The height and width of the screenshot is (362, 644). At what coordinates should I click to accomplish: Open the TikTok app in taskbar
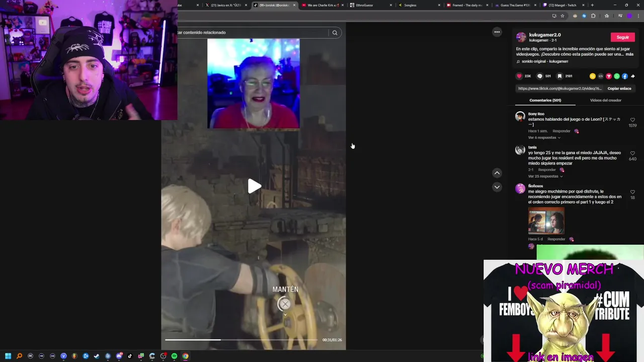(x=130, y=356)
